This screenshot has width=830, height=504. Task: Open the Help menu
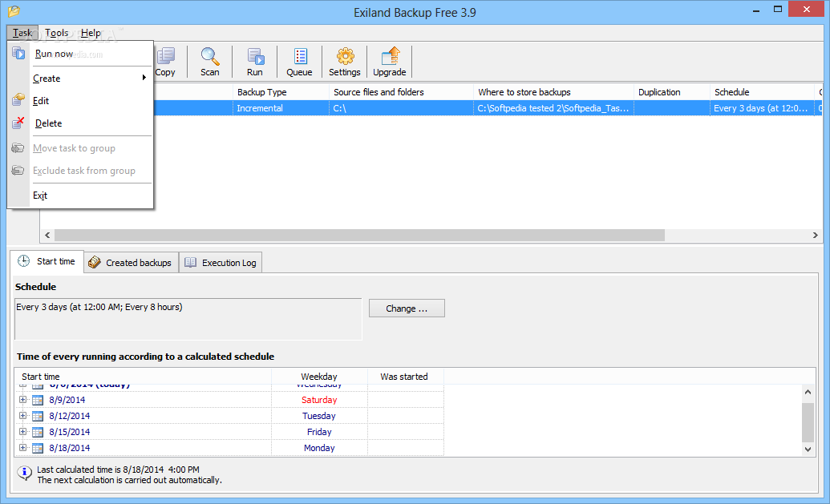coord(91,33)
